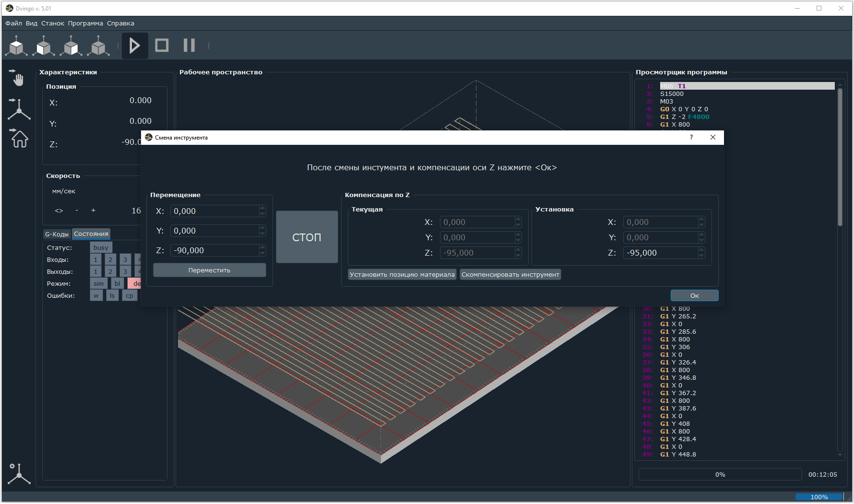Viewport: 854px width, 504px height.
Task: Select the left-face view cube icon
Action: (x=44, y=47)
